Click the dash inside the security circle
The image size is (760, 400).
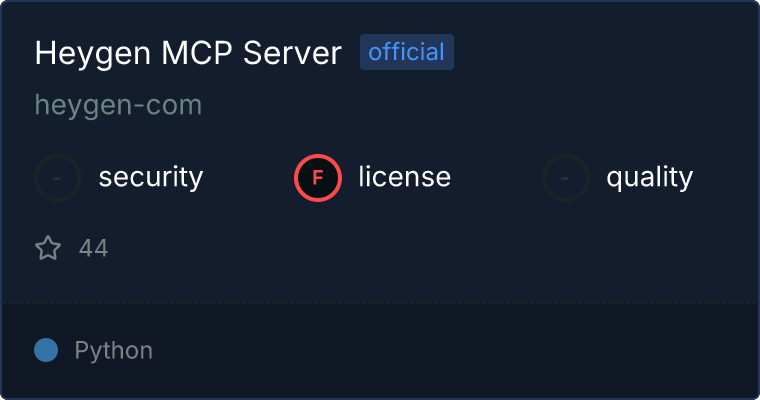click(x=57, y=178)
